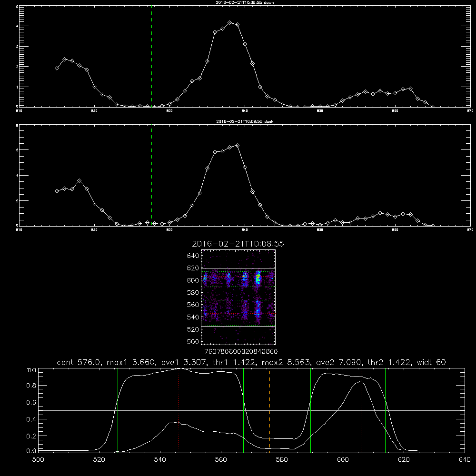
Task: Click the highest diamond marker in the dusk plot
Action: click(238, 145)
